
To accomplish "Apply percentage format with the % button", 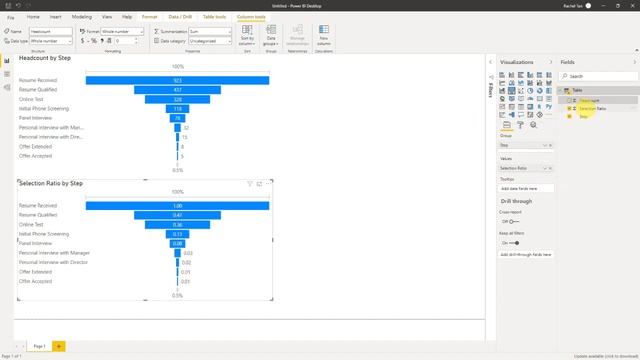I will (94, 41).
